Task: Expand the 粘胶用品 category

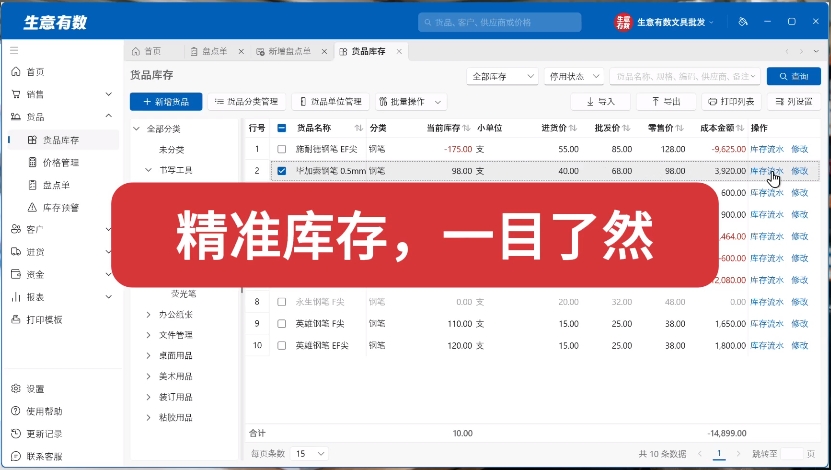Action: [x=148, y=418]
